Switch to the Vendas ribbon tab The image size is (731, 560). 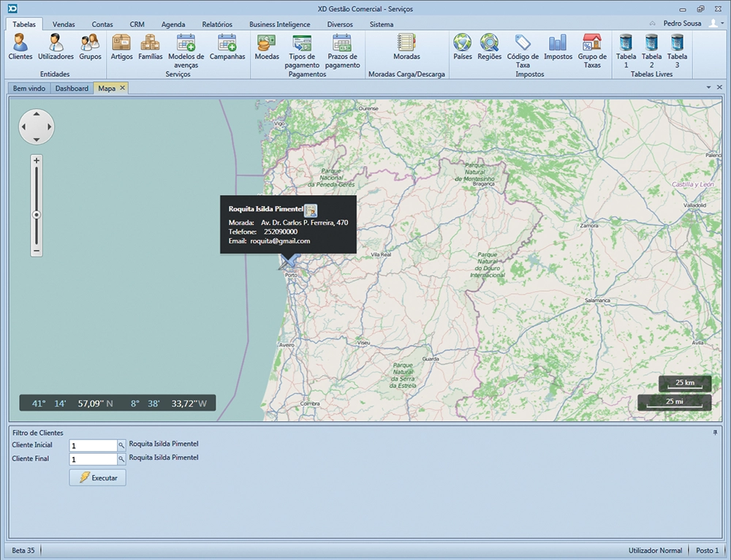(x=64, y=24)
